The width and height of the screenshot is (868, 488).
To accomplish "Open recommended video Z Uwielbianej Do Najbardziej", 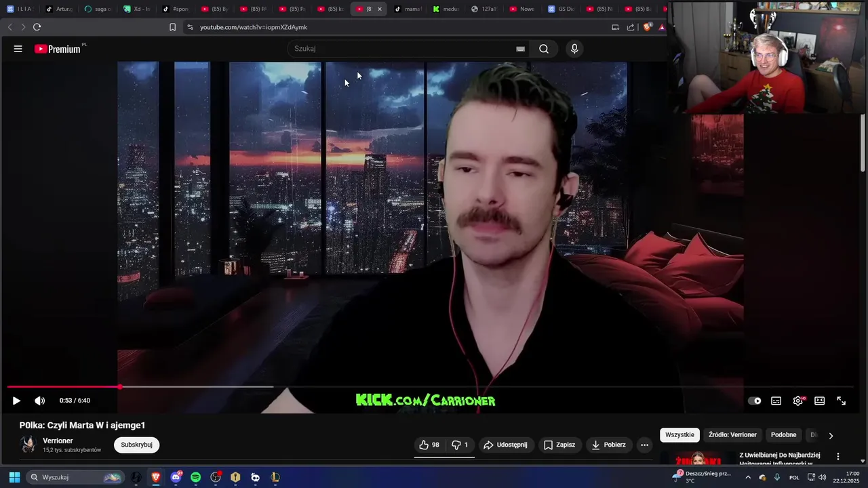I will (x=780, y=459).
